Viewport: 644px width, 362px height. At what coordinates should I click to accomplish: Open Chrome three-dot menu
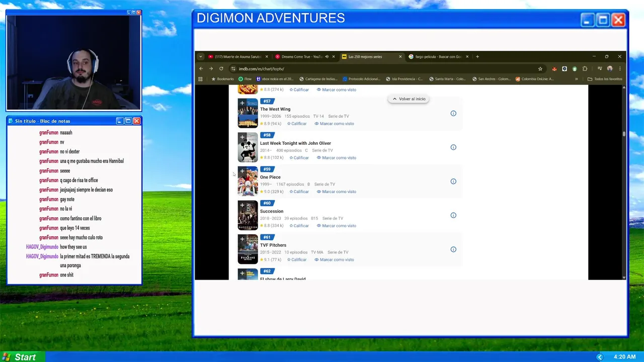[x=620, y=69]
